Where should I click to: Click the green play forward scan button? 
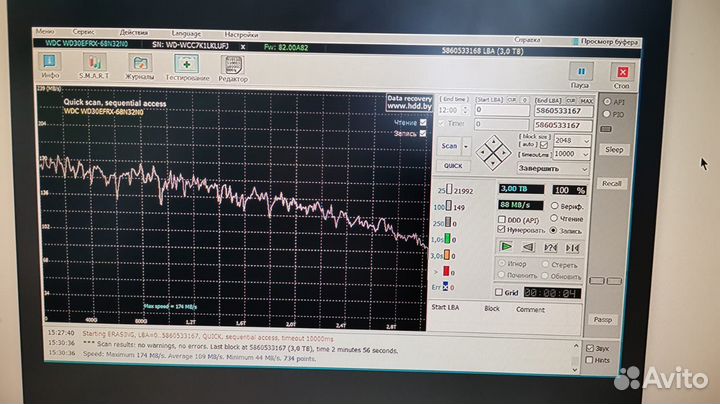506,246
